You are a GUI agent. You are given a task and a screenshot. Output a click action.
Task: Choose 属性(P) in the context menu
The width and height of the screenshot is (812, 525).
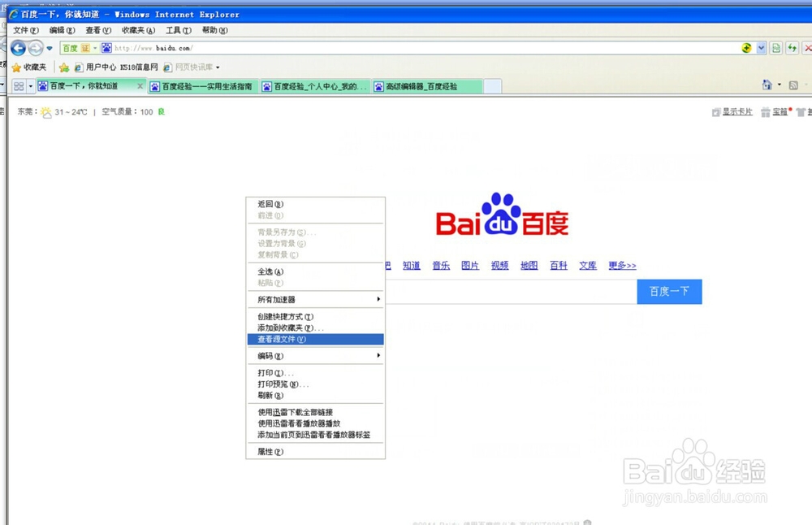click(x=315, y=452)
